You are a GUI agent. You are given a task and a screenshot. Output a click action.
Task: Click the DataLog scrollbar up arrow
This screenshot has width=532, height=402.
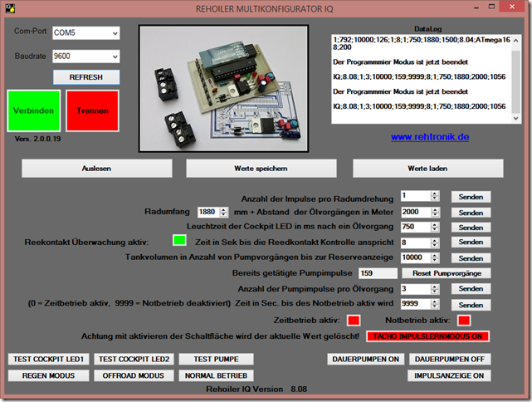click(515, 41)
